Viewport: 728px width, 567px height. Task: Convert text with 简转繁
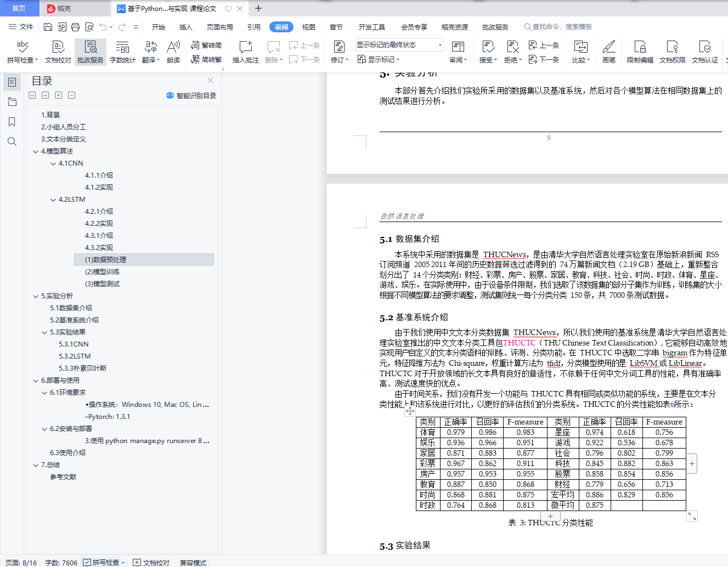point(206,59)
